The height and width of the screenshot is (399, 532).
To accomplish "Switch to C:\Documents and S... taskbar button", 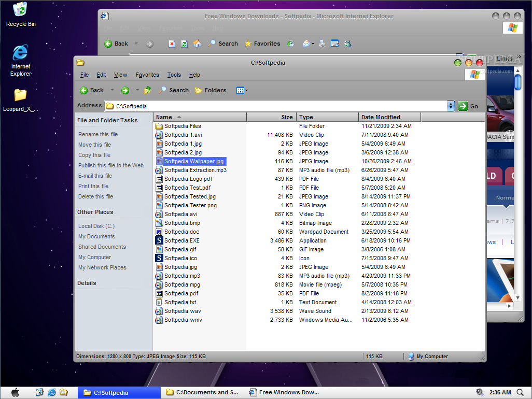I will (202, 393).
